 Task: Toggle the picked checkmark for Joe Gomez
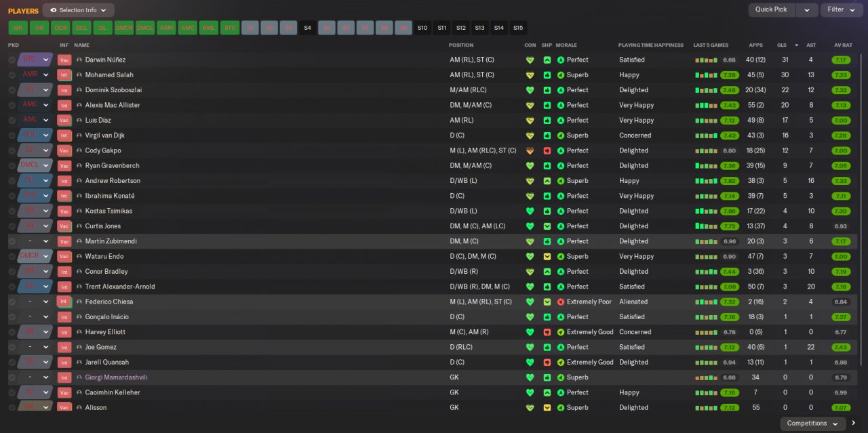point(12,347)
